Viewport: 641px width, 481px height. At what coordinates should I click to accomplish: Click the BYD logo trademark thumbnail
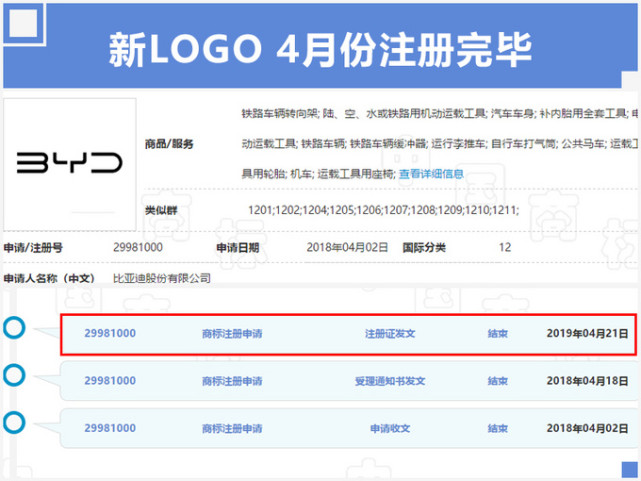coord(69,164)
